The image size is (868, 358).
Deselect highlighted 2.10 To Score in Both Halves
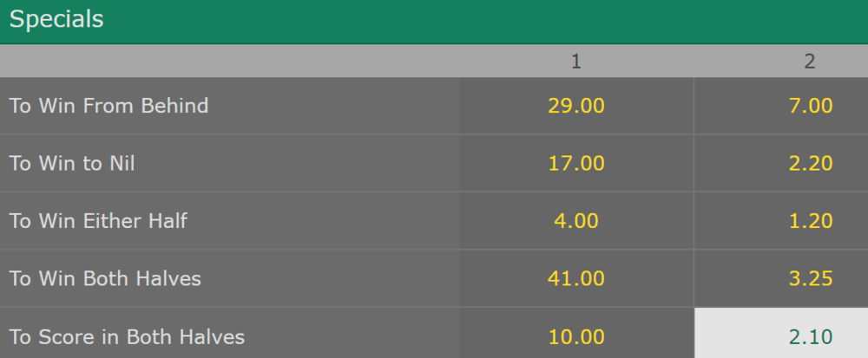click(x=781, y=333)
